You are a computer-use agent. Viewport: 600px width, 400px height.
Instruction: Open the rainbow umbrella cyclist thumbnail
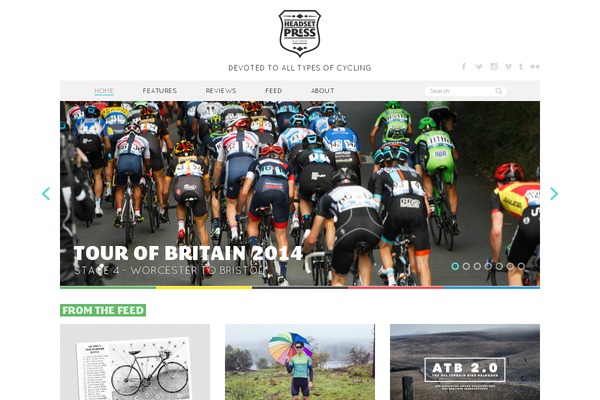[x=300, y=362]
